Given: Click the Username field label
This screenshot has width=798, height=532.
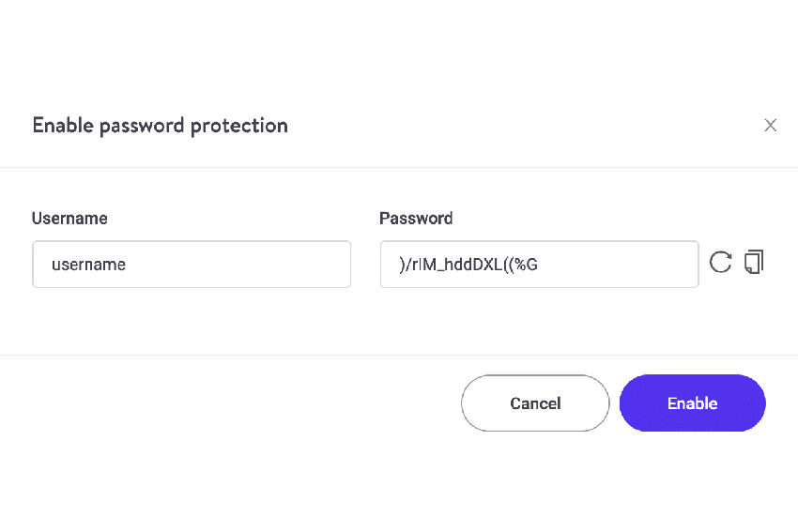Looking at the screenshot, I should point(69,219).
